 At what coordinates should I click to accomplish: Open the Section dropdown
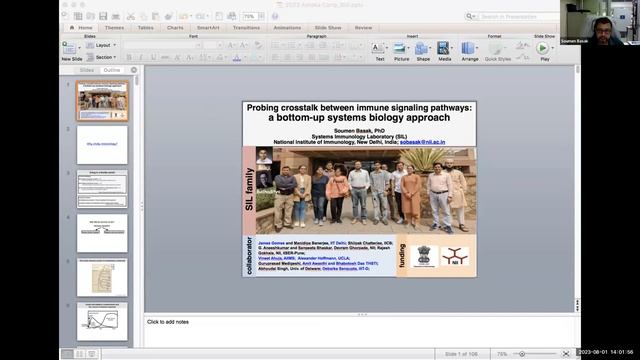coord(101,58)
